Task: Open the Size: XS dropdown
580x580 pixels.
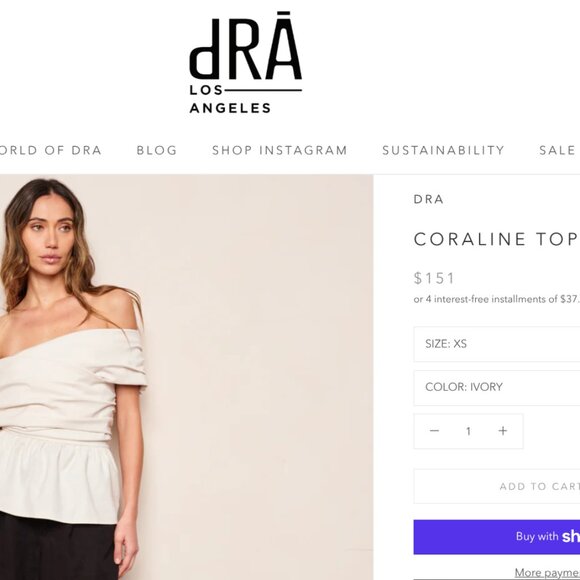Action: pyautogui.click(x=497, y=344)
